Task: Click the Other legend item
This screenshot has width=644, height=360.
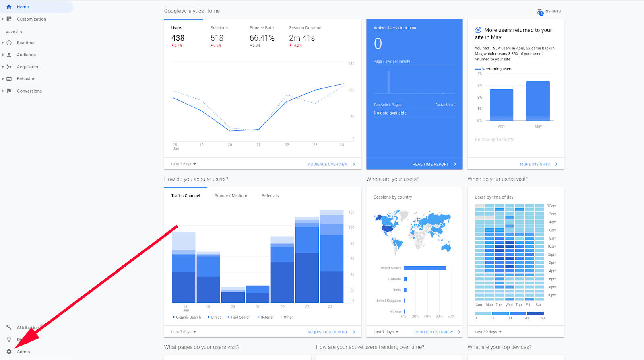Action: pos(287,317)
